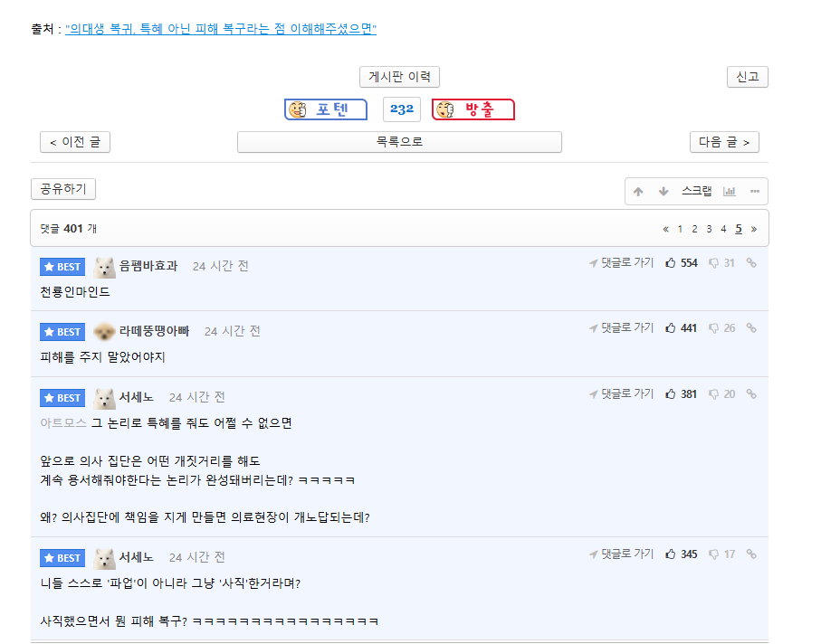Click the 신고 report button
The image size is (821, 644).
(x=747, y=77)
